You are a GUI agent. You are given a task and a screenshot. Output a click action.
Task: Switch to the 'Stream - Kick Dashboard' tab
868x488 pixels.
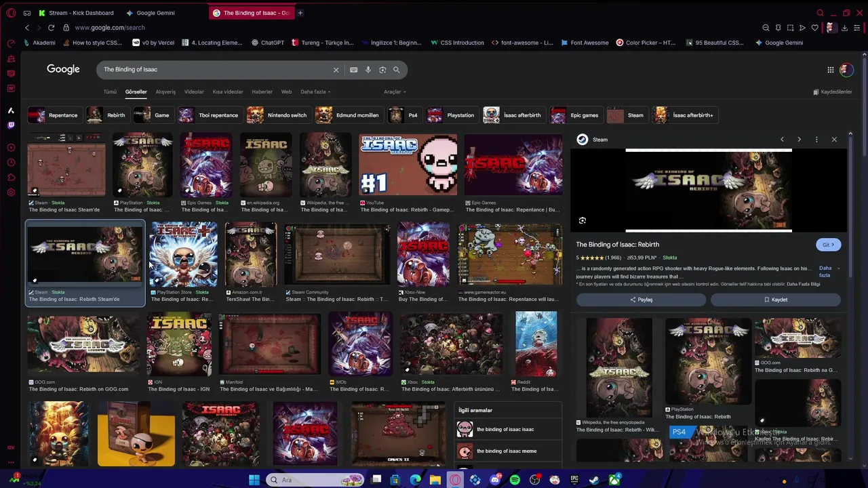(77, 13)
